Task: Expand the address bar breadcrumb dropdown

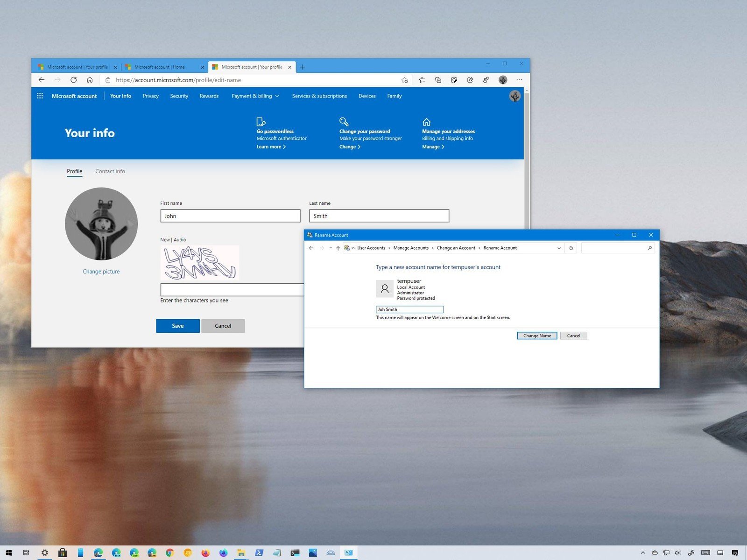Action: point(559,248)
